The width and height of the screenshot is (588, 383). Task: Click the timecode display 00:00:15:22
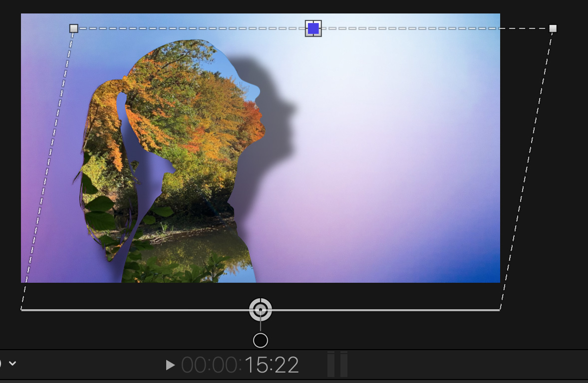(x=240, y=365)
